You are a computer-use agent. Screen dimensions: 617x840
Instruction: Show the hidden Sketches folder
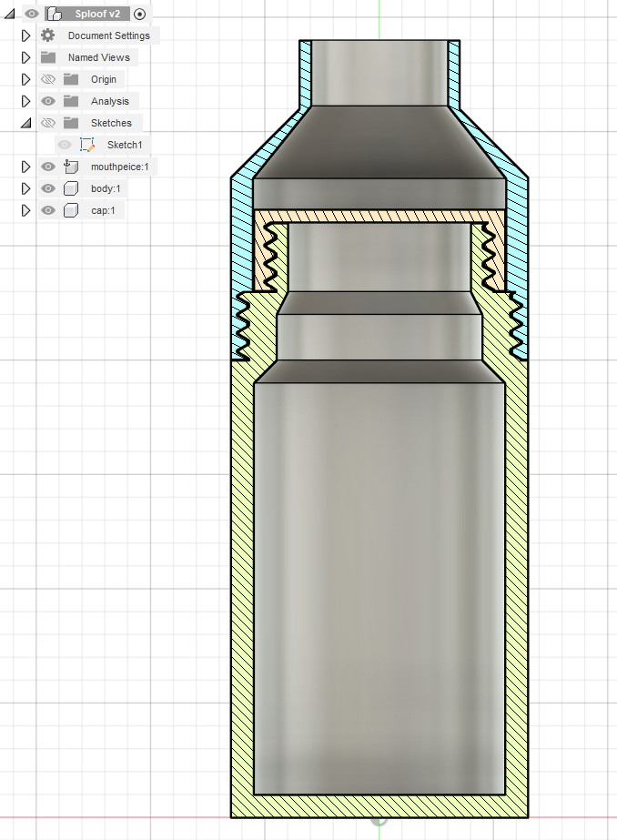(x=48, y=123)
